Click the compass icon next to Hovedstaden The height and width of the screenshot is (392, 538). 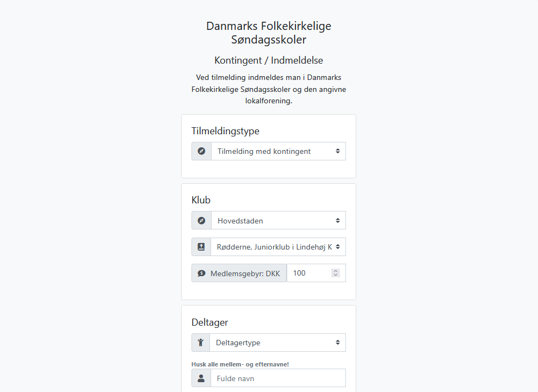point(201,221)
